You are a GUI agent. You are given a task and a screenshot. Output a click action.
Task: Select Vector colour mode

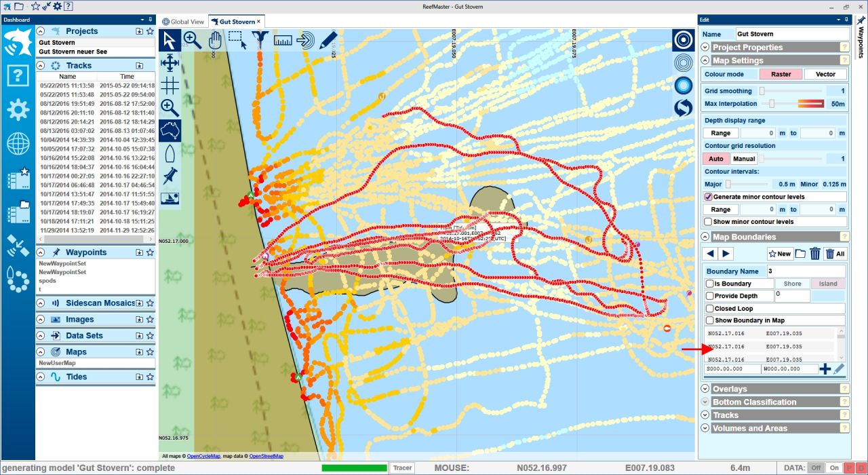click(825, 74)
